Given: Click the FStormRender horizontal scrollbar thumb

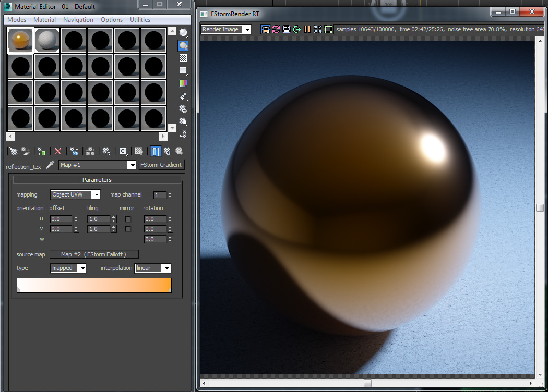Looking at the screenshot, I should coord(367,383).
